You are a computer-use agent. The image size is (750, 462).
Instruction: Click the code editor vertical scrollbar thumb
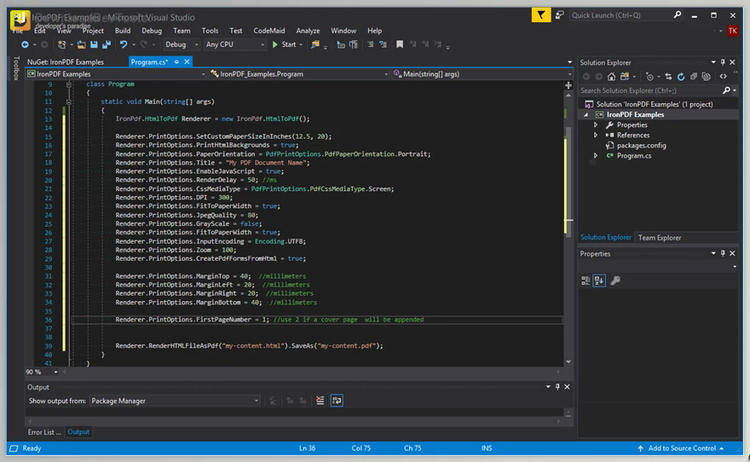coord(568,182)
